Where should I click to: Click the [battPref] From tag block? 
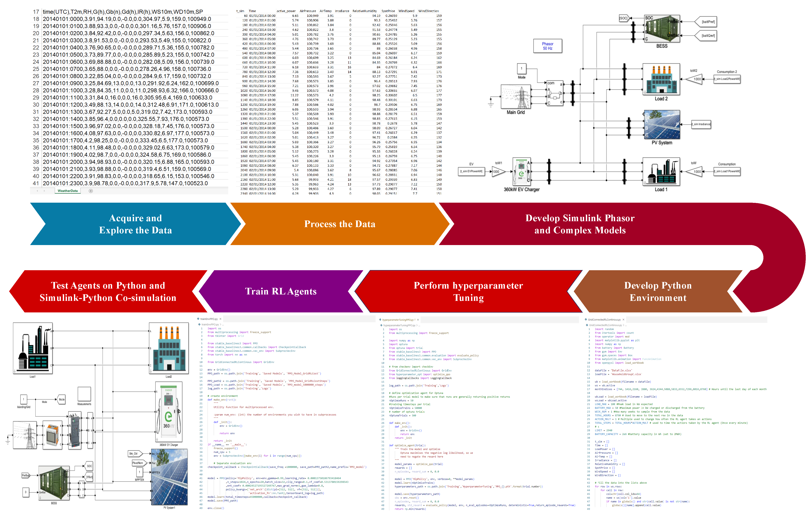pos(707,22)
